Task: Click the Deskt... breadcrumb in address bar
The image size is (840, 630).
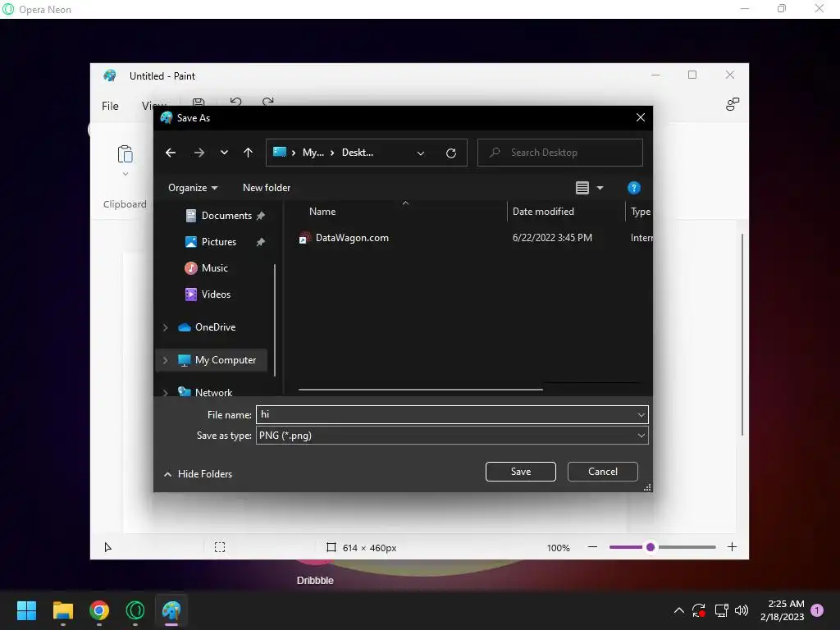Action: pyautogui.click(x=358, y=153)
